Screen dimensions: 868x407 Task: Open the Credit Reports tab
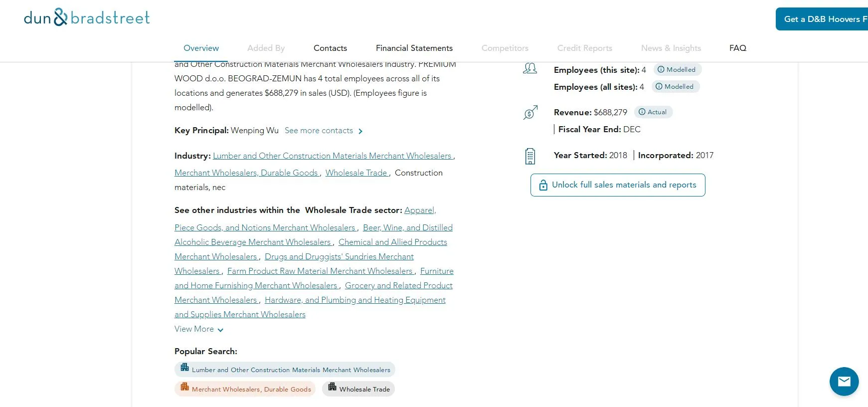click(x=584, y=48)
